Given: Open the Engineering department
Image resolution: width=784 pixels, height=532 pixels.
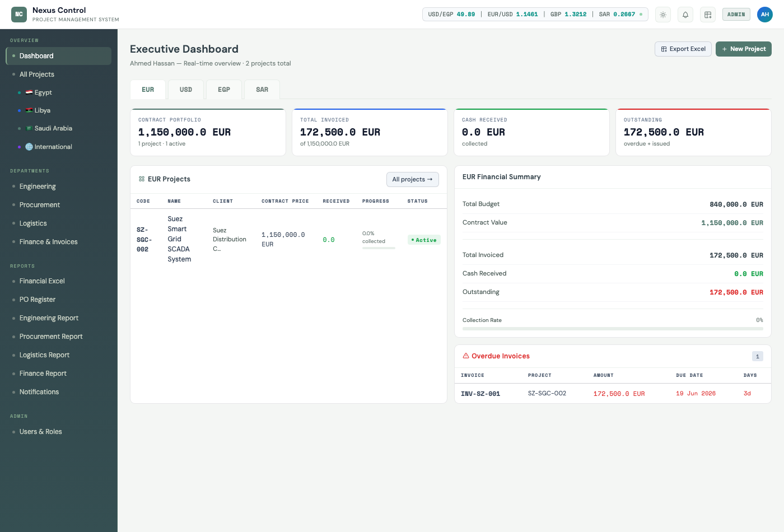Looking at the screenshot, I should pos(58,186).
